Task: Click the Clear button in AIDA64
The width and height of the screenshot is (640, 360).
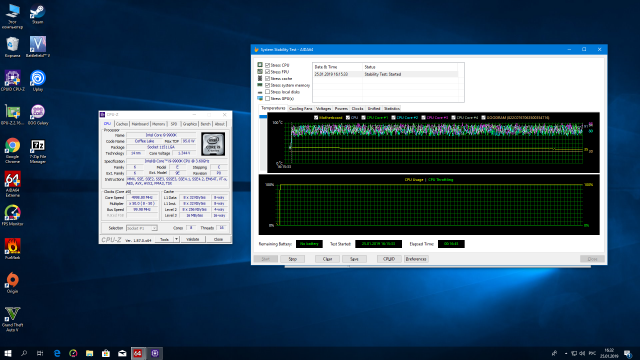Action: coord(327,259)
